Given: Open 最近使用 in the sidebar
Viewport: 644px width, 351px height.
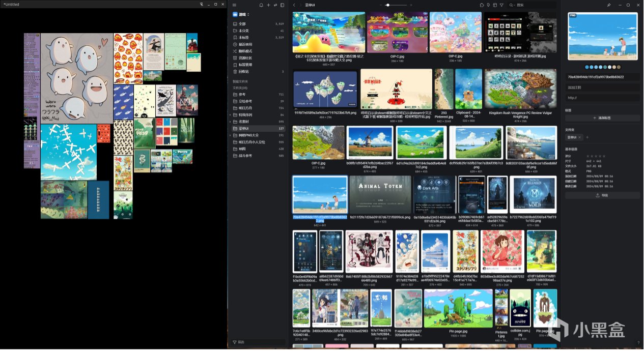Looking at the screenshot, I should (259, 44).
